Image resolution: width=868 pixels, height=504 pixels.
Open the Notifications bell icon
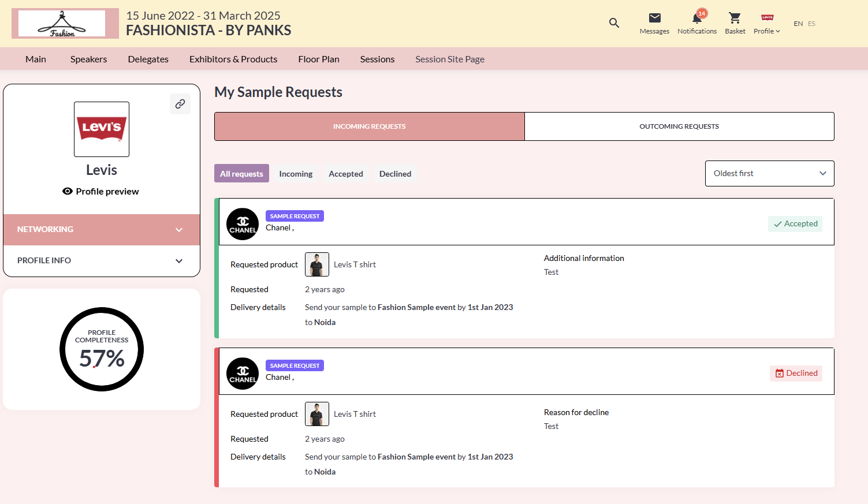pyautogui.click(x=696, y=18)
